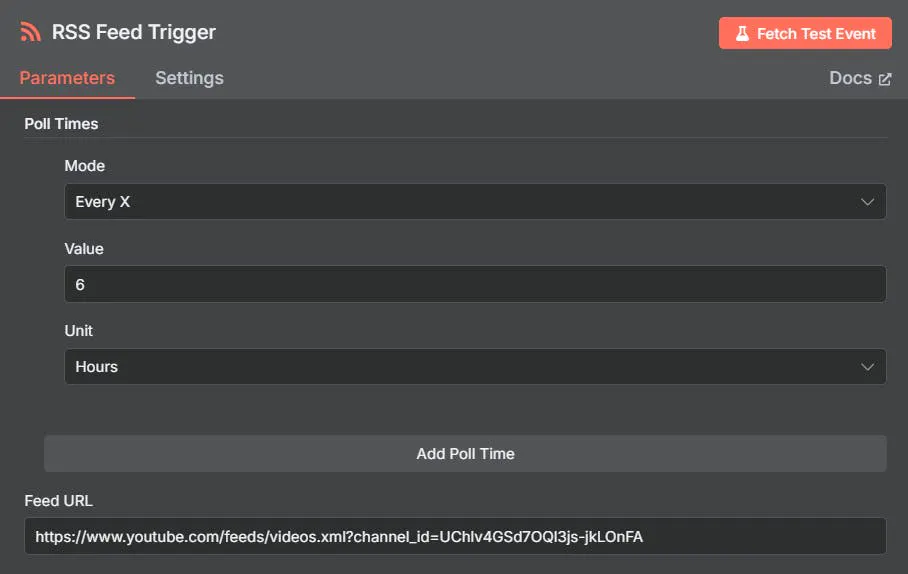This screenshot has width=908, height=574.
Task: Focus the Value input field containing 6
Action: pos(475,284)
